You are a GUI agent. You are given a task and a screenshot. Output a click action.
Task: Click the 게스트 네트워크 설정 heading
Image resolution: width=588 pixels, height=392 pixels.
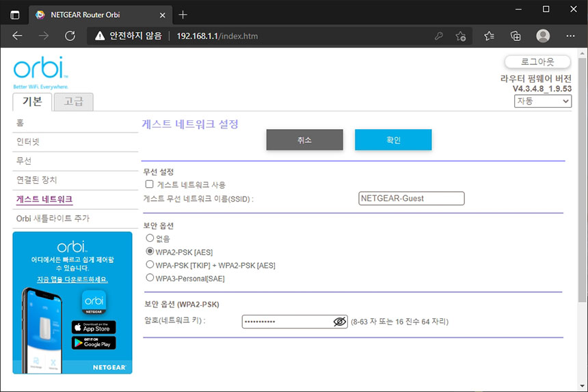[x=190, y=124]
